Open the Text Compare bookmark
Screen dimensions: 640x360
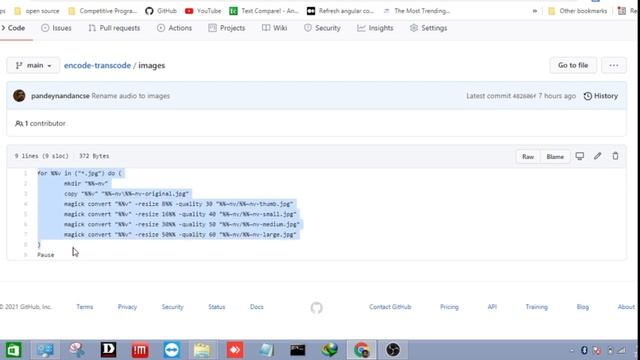tap(264, 11)
